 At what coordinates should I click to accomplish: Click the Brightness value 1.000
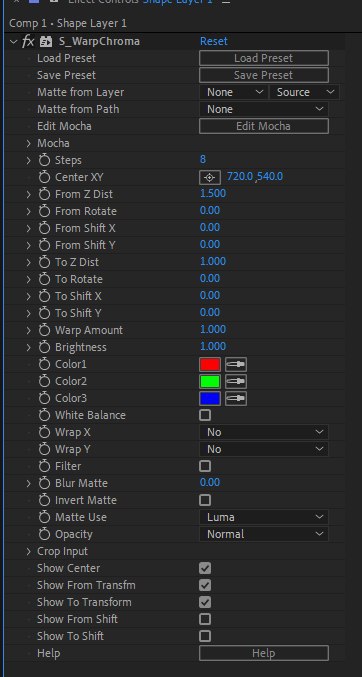213,346
